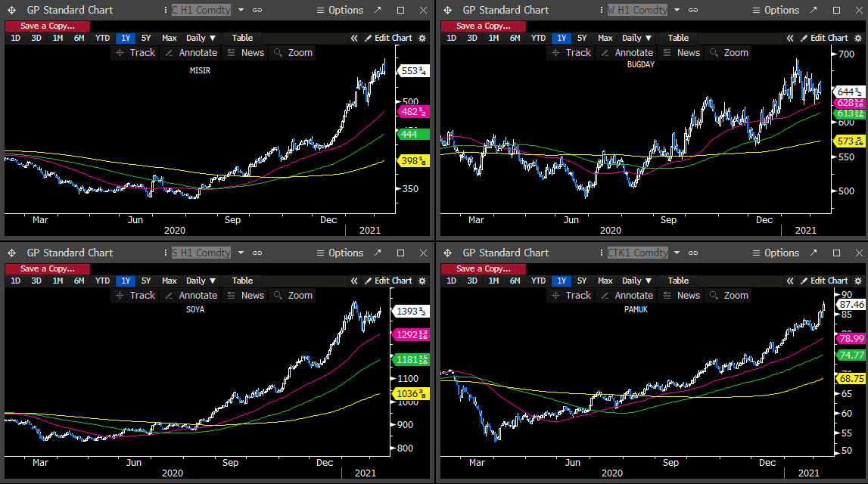Click the move handle icon of the SOYA panel
Screen dimensions: 868x484
(x=11, y=253)
